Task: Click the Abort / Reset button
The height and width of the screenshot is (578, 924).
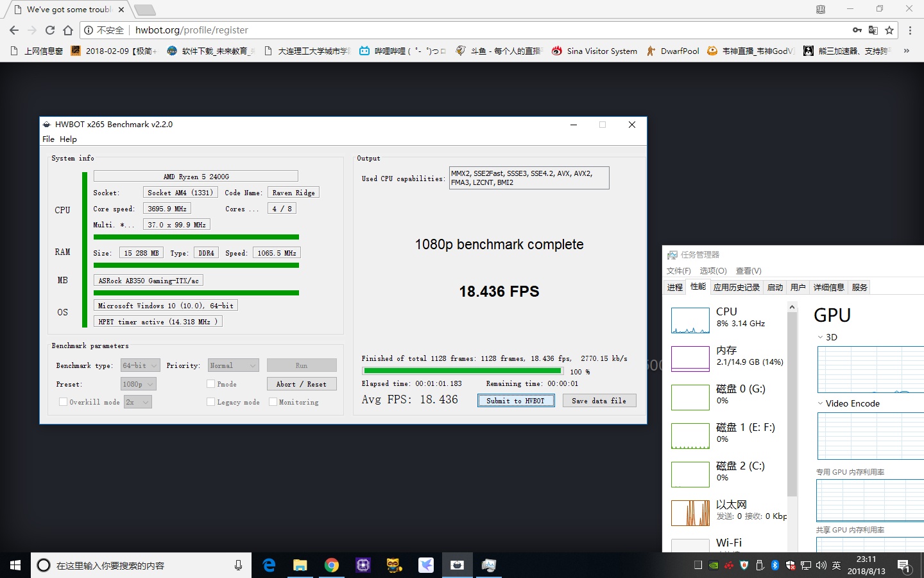Action: tap(302, 384)
